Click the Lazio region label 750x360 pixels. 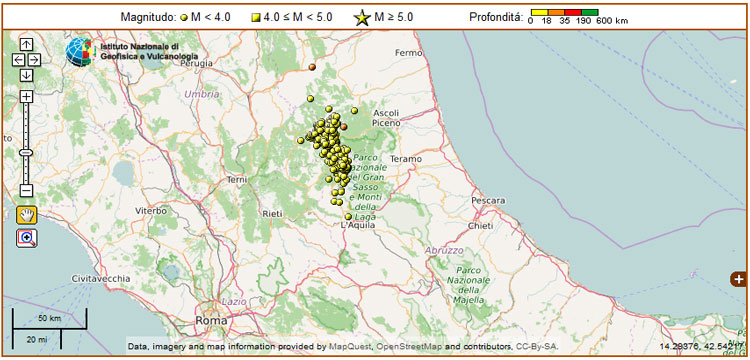click(234, 302)
